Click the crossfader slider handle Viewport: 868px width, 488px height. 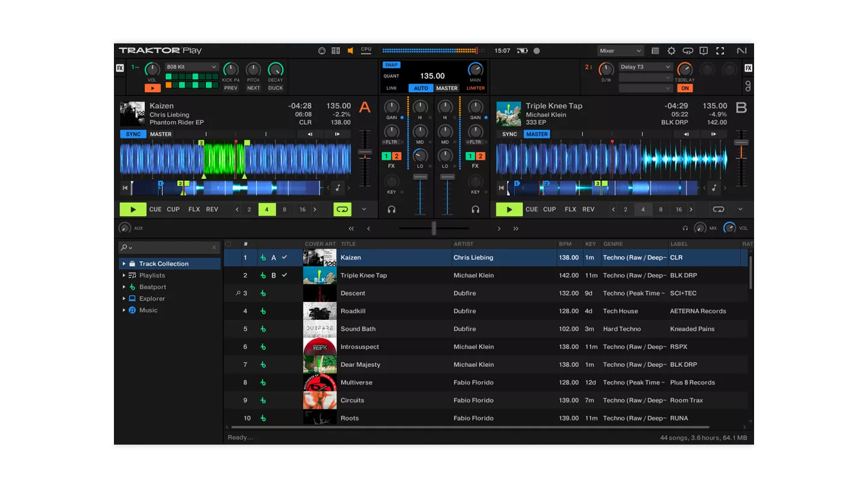click(x=433, y=228)
